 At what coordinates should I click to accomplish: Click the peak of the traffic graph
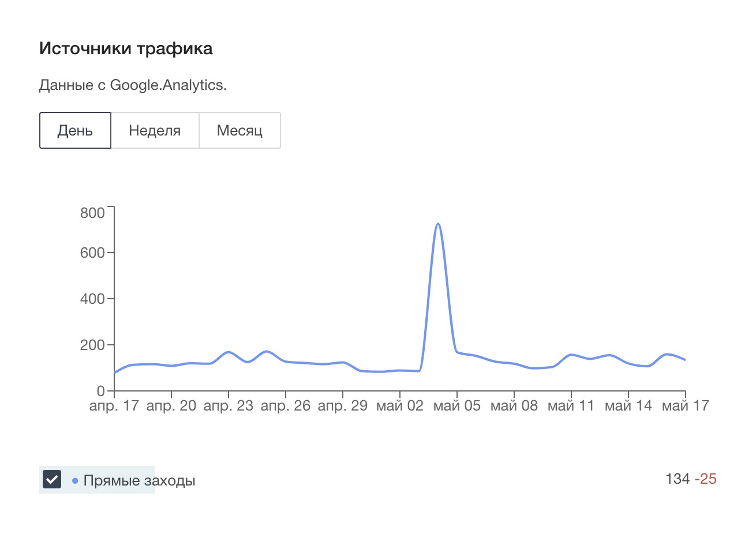[x=438, y=224]
